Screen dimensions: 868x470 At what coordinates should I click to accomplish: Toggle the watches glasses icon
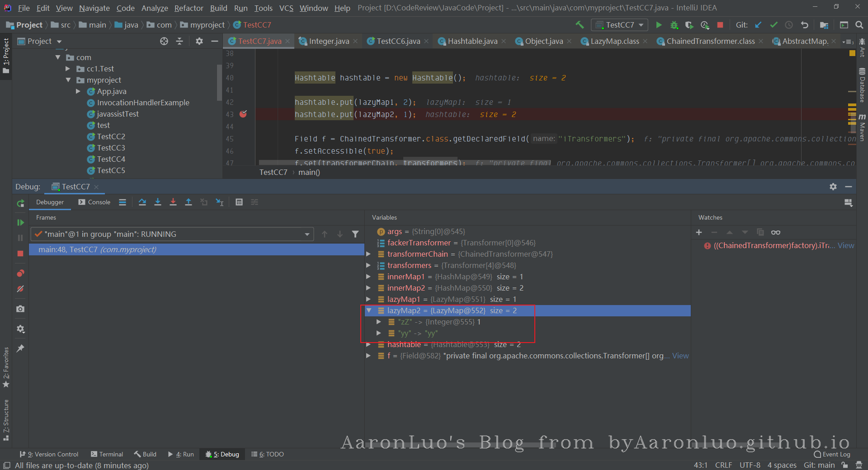[776, 232]
